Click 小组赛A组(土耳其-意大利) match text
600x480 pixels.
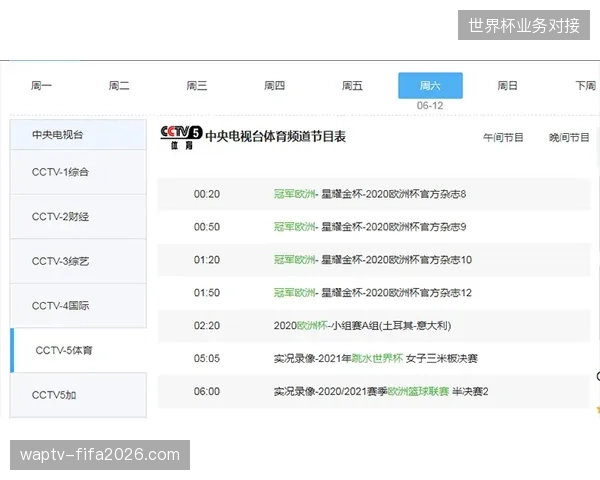click(x=391, y=326)
